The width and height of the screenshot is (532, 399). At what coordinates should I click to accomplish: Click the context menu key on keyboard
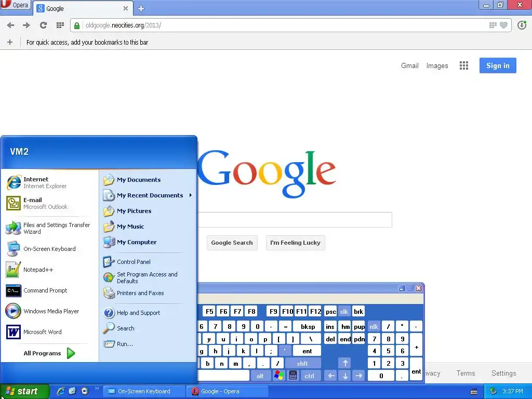[x=293, y=376]
